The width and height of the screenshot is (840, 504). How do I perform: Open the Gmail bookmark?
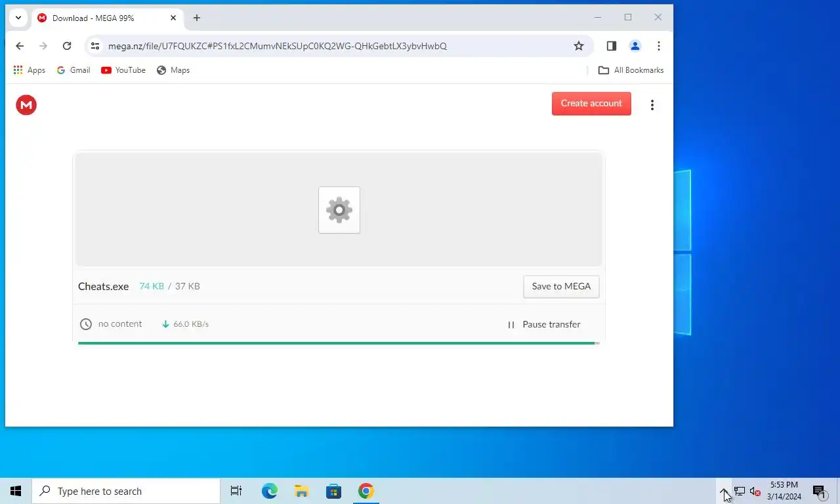click(73, 70)
